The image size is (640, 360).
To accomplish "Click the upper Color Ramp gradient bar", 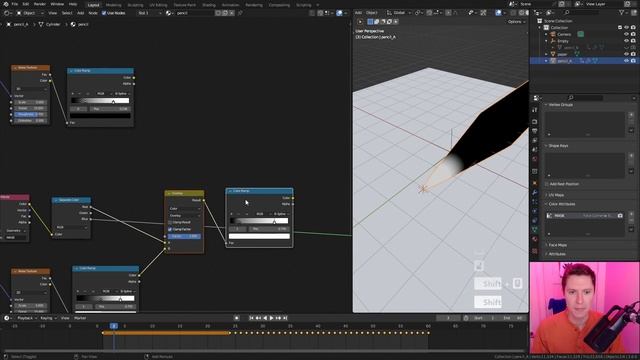I will (100, 101).
